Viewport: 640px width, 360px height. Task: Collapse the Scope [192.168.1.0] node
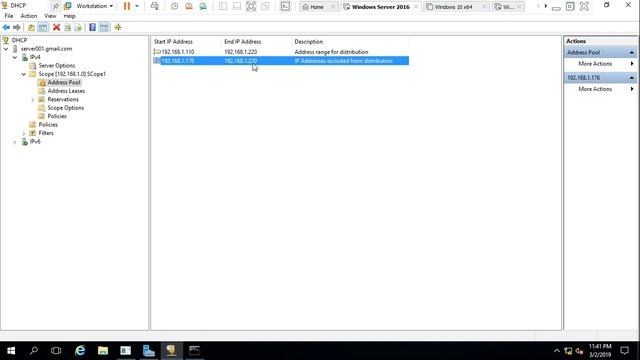coord(24,74)
